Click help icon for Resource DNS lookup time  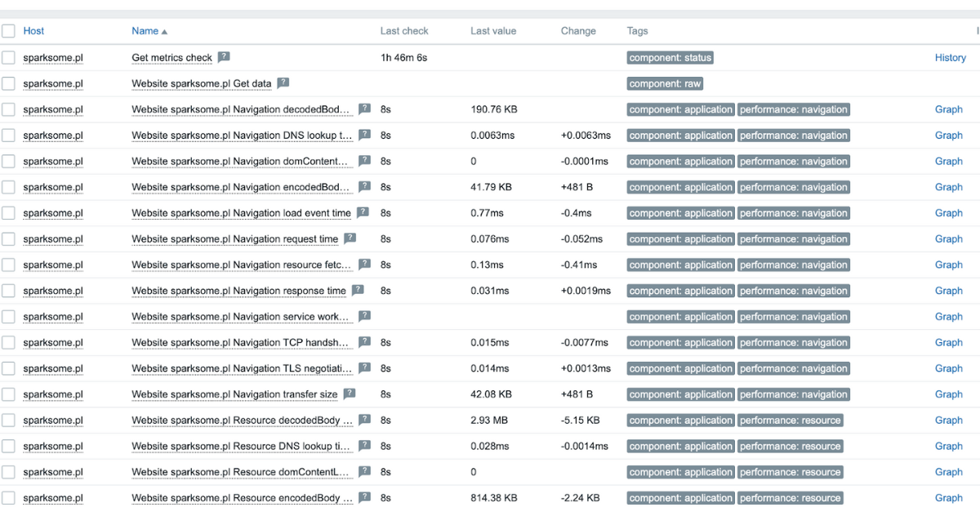[x=365, y=447]
